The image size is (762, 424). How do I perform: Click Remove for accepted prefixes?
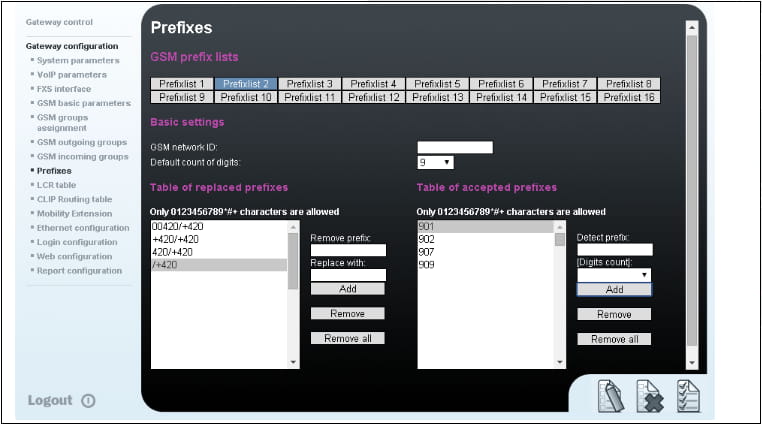pos(614,315)
